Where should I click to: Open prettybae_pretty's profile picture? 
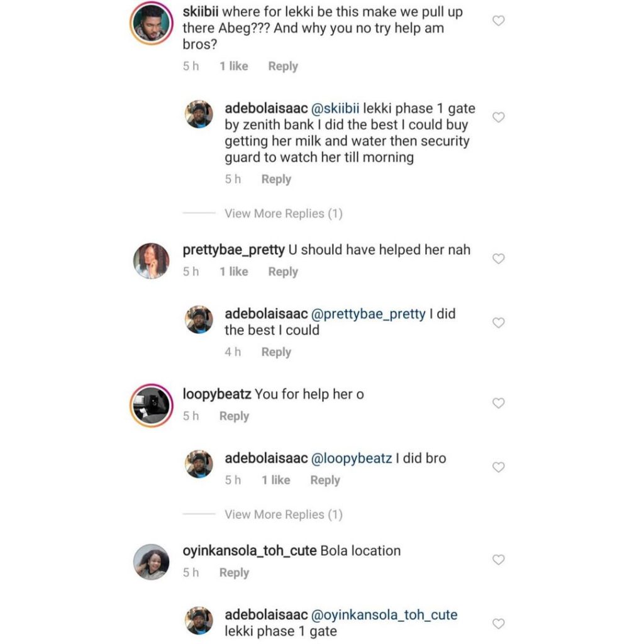[x=152, y=260]
